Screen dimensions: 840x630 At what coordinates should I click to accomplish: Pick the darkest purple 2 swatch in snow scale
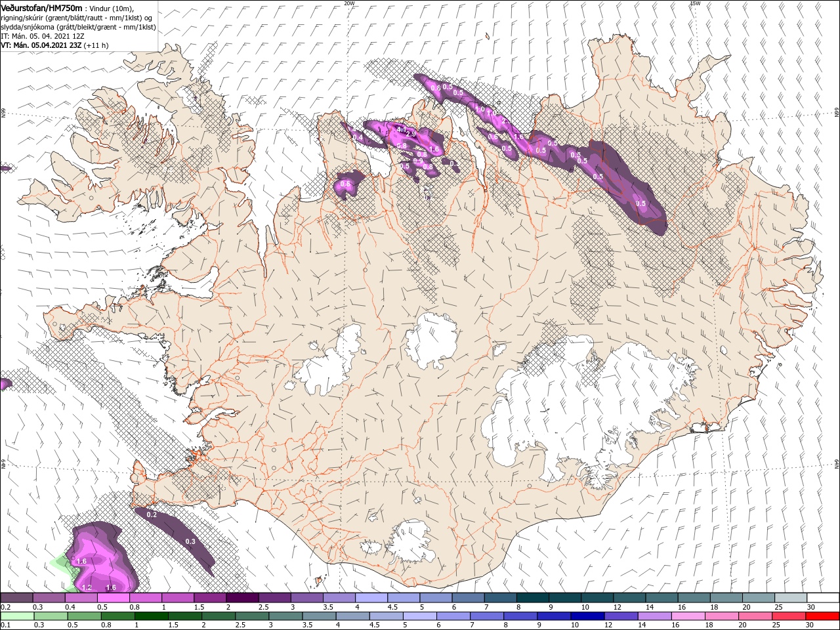242,598
